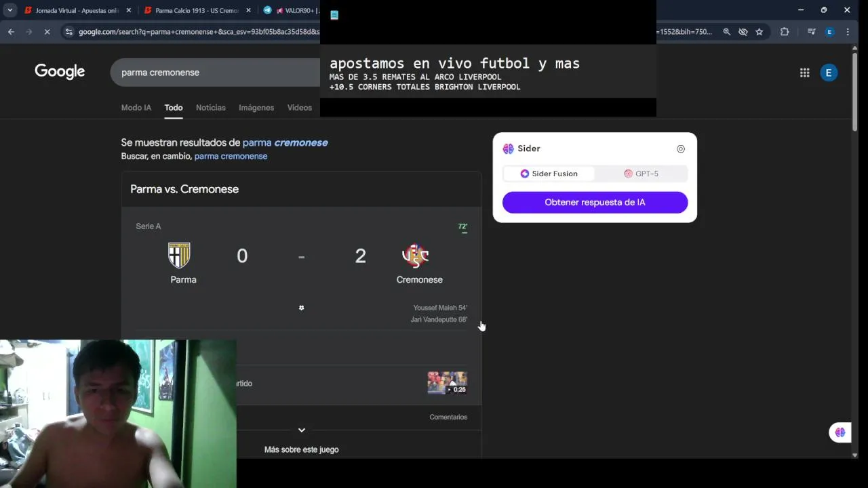Open the corrected parma cremonese results link
The height and width of the screenshot is (488, 868).
pyautogui.click(x=285, y=142)
